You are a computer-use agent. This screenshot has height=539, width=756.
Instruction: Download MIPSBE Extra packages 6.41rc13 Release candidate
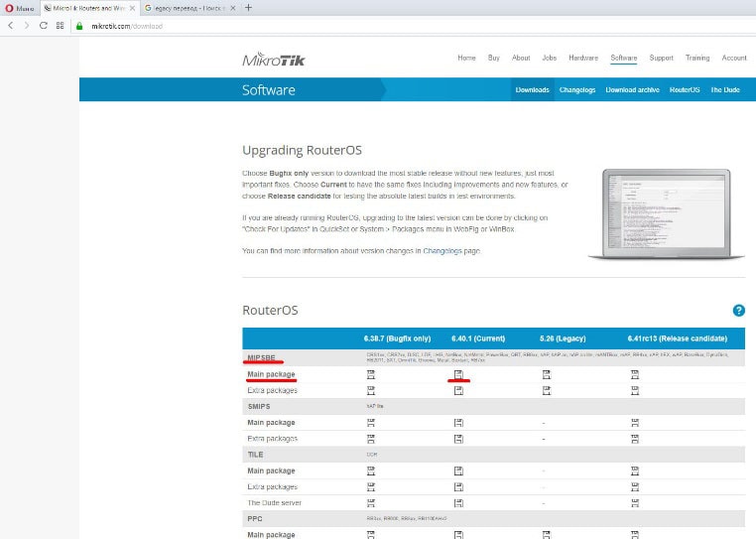[635, 390]
